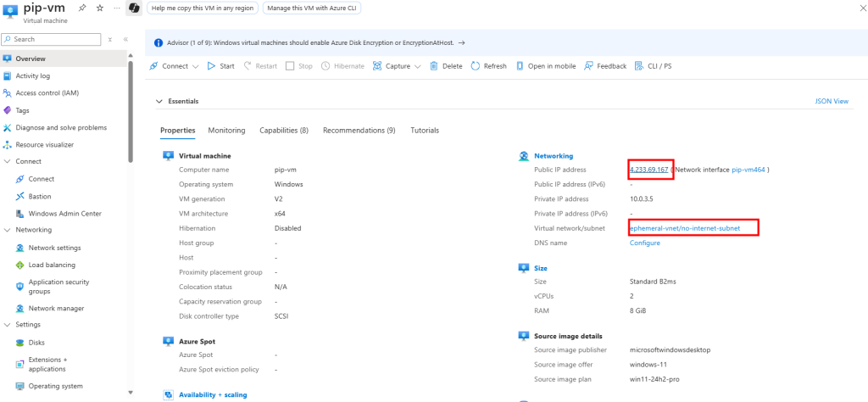Click the Delete trash can icon in the toolbar

click(434, 66)
